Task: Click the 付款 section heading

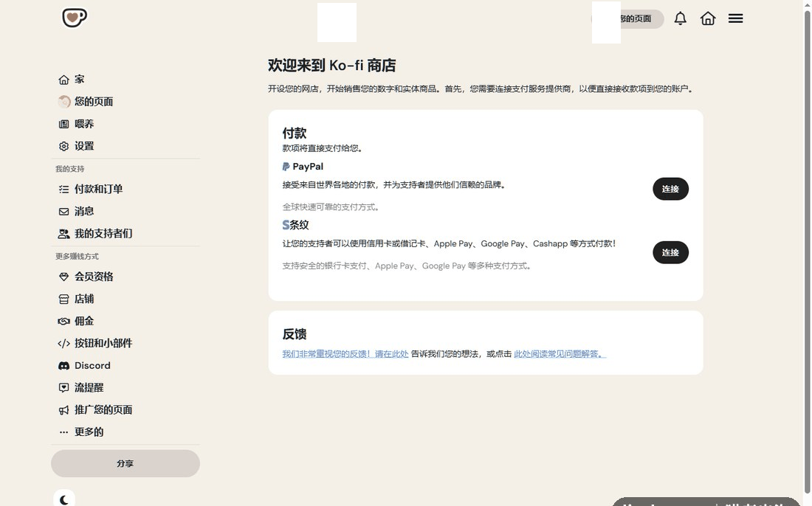Action: pyautogui.click(x=295, y=133)
